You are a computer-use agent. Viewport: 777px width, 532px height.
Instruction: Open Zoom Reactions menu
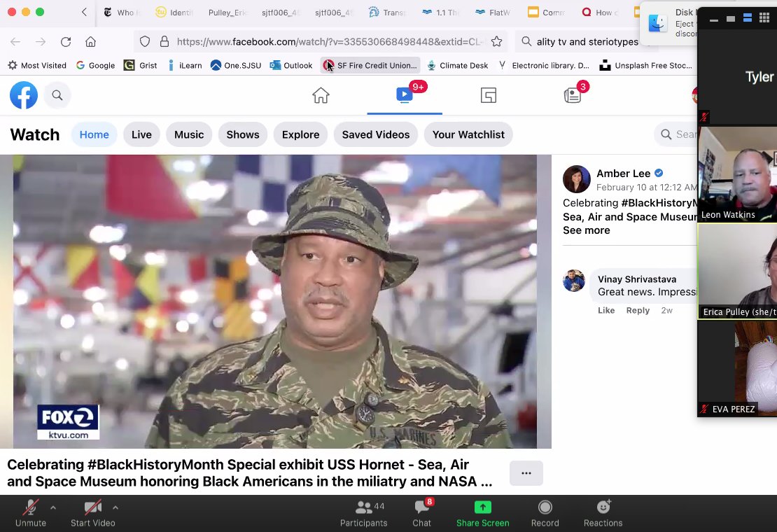[603, 514]
